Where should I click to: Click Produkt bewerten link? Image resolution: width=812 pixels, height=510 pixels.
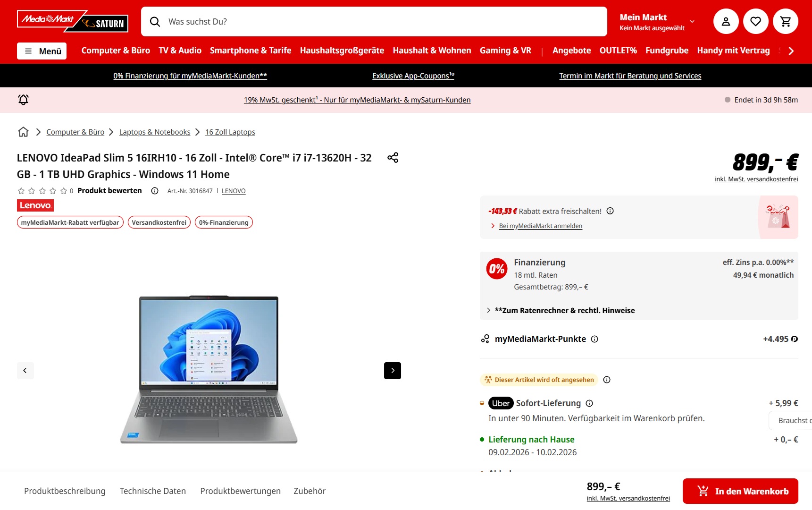109,191
